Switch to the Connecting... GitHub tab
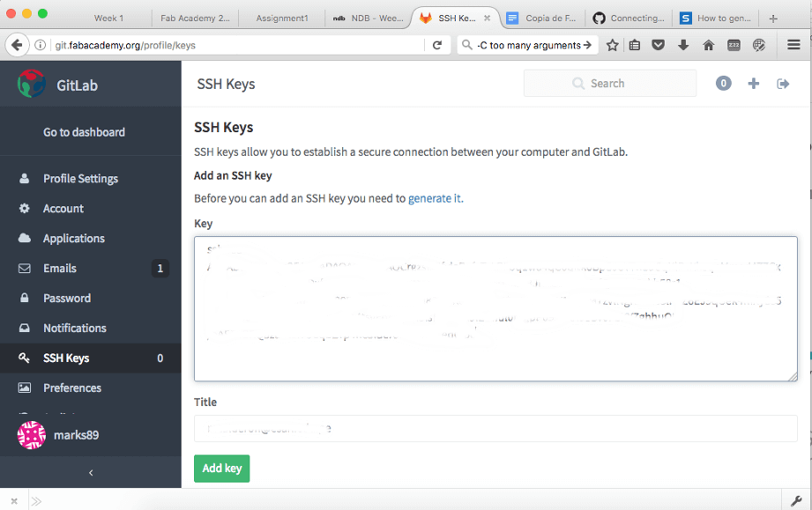The image size is (812, 510). [629, 18]
